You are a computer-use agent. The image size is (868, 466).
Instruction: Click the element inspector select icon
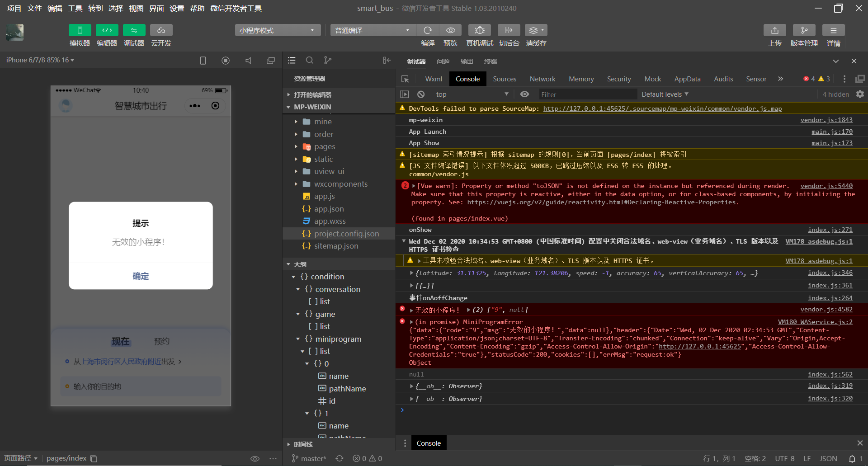click(405, 79)
